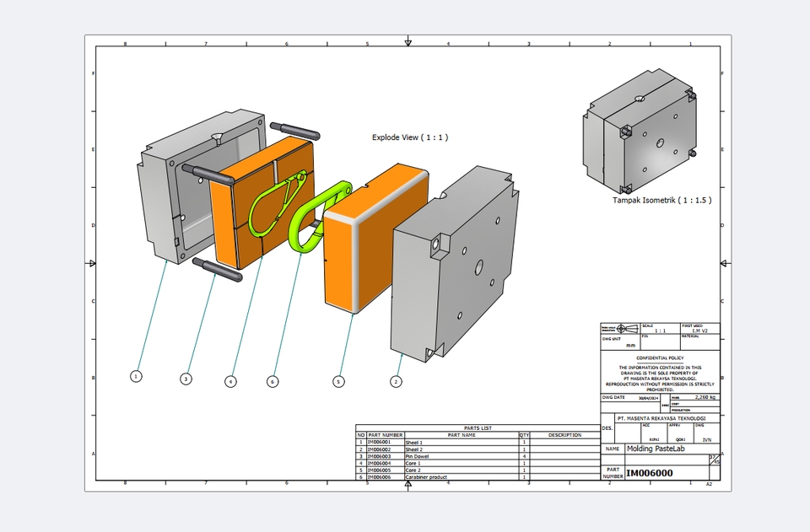
Task: Click the large right shell block
Action: tap(454, 265)
